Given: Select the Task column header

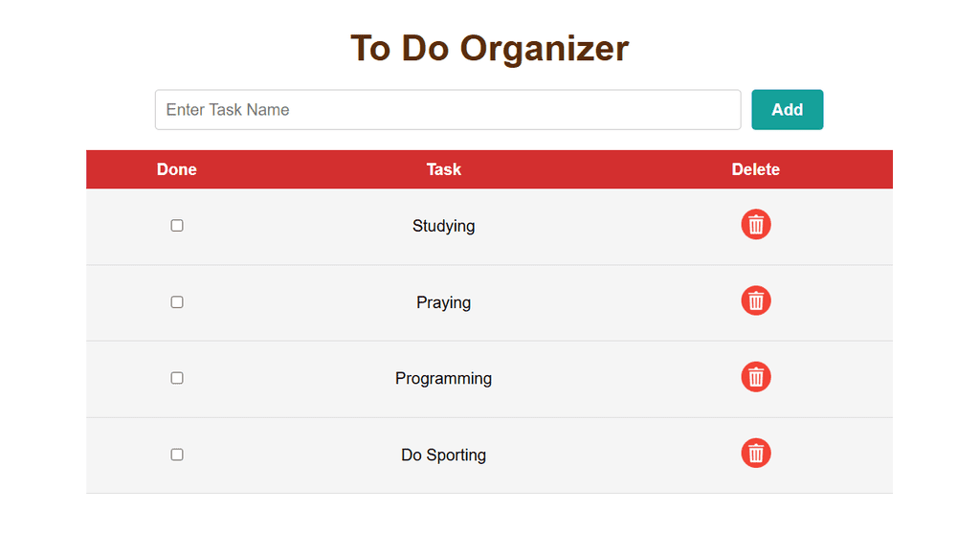Looking at the screenshot, I should [x=444, y=169].
